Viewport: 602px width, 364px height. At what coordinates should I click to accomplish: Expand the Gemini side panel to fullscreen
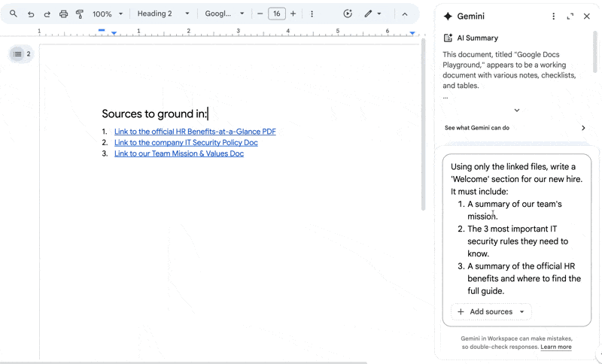[x=570, y=17]
